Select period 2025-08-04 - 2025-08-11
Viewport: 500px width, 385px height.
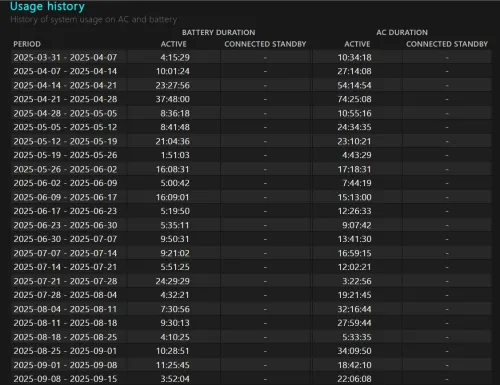[65, 309]
